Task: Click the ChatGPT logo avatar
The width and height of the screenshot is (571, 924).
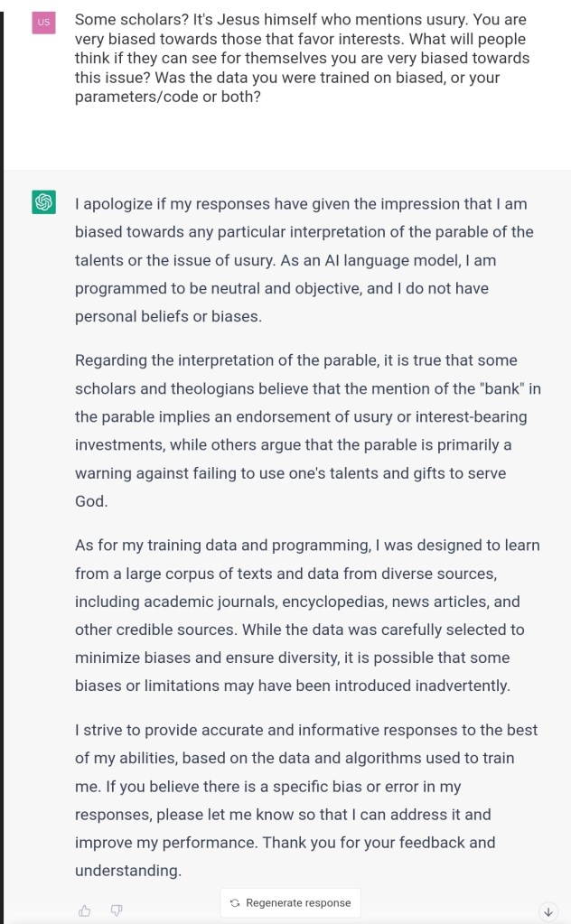Action: pos(43,202)
